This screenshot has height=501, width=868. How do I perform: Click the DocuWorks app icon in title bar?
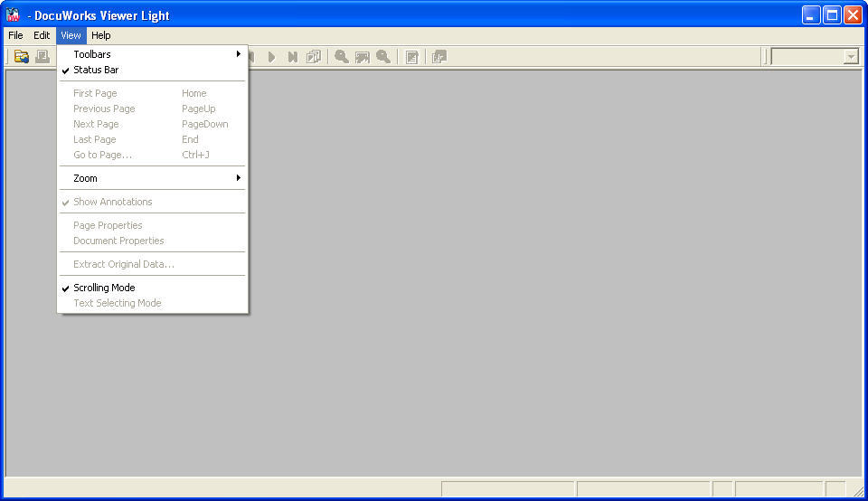[x=12, y=15]
